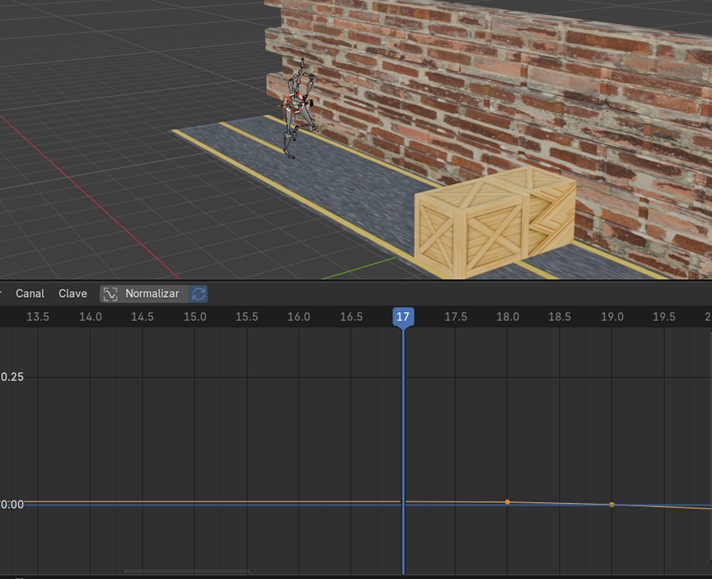
Task: Click the 15.0 mark on the ruler
Action: click(x=195, y=317)
